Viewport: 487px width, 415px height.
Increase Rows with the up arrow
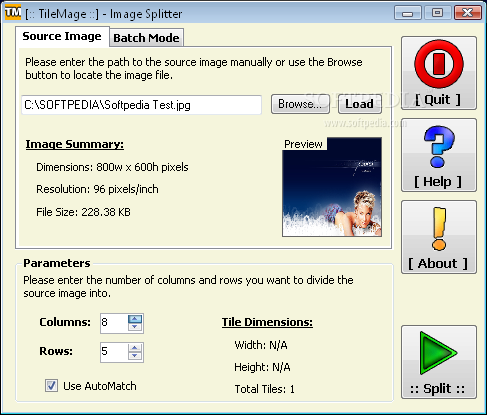pyautogui.click(x=135, y=348)
